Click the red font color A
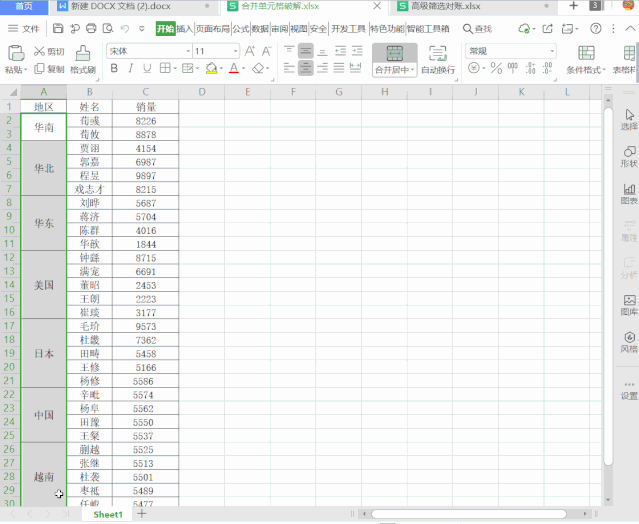Viewport: 639px width, 524px height. (x=234, y=68)
